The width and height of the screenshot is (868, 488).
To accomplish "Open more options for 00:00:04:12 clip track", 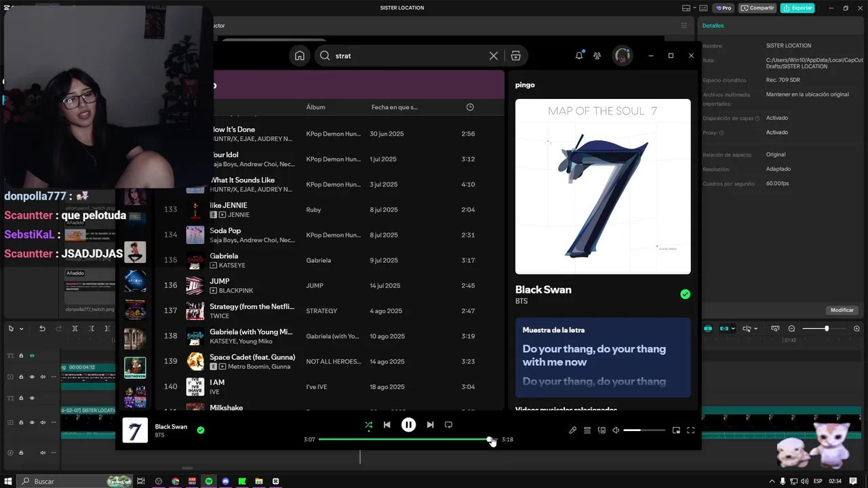I will (54, 377).
